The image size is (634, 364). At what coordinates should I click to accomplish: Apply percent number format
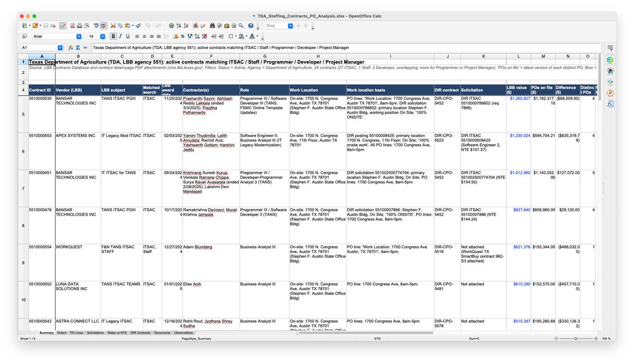pos(182,36)
